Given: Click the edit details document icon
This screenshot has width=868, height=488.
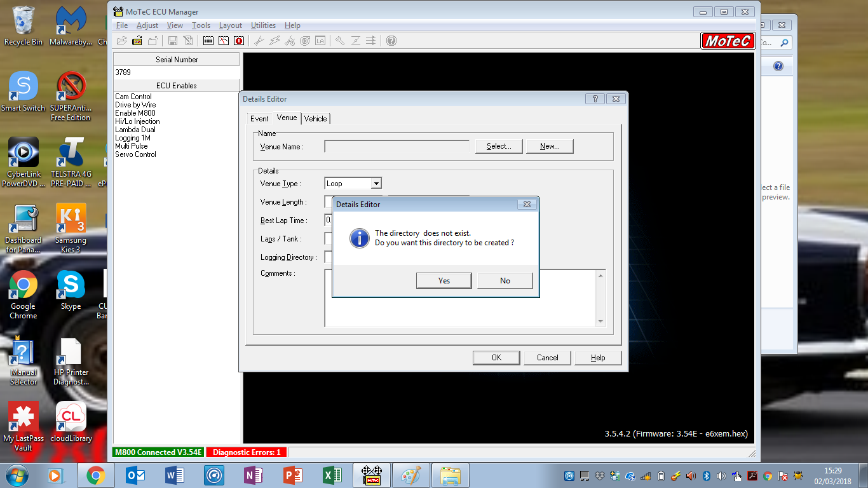Looking at the screenshot, I should tap(188, 41).
